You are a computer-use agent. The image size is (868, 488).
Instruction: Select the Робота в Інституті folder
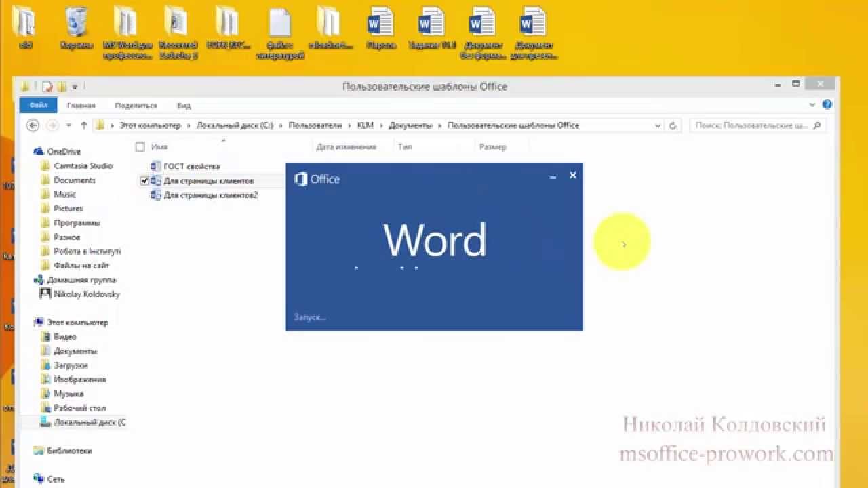87,251
